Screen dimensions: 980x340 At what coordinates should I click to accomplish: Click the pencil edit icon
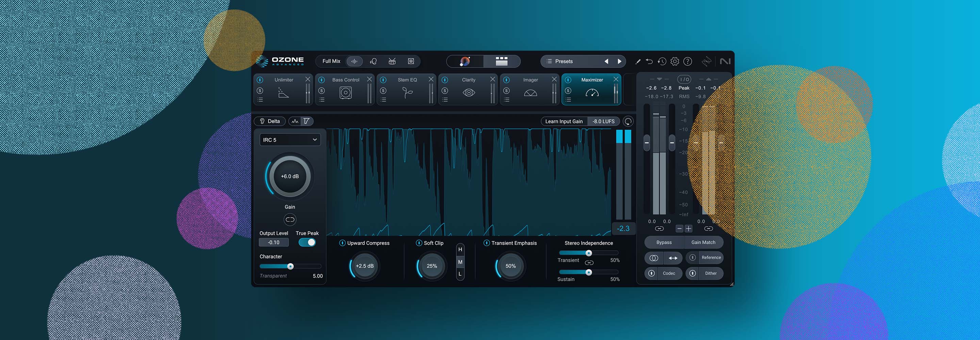(638, 61)
